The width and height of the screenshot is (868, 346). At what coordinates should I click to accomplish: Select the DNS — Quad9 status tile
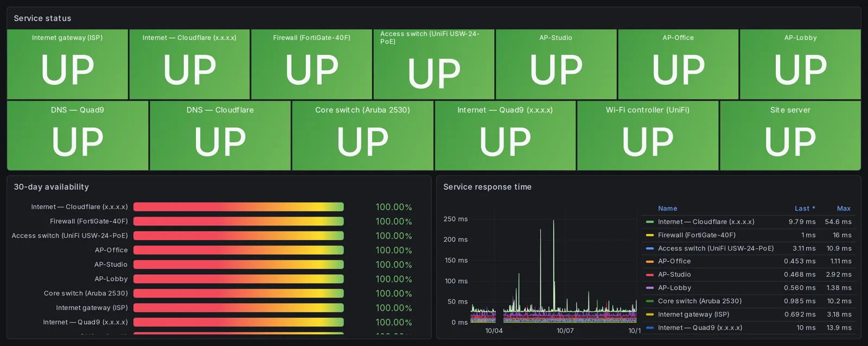pos(78,135)
